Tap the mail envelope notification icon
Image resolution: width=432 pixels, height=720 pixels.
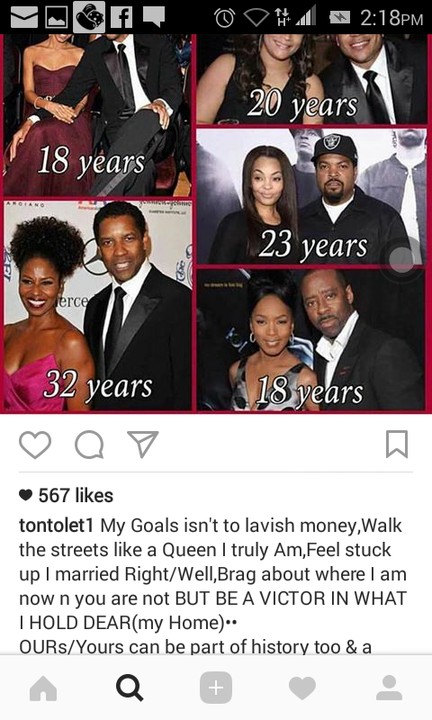click(x=24, y=17)
